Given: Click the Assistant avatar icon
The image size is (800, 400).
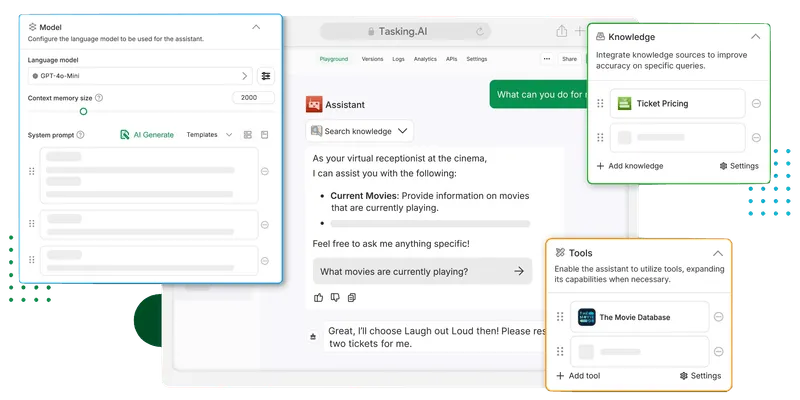Looking at the screenshot, I should 314,105.
